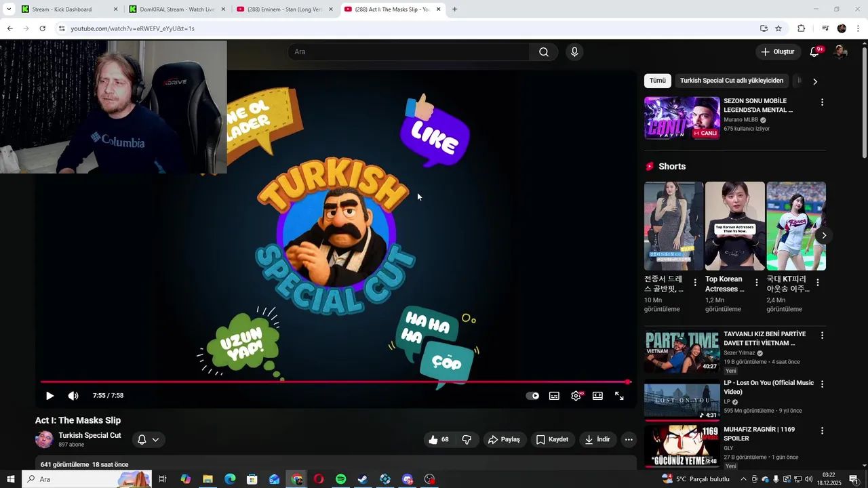Click the Kaydet save button
The height and width of the screenshot is (488, 868).
[553, 439]
